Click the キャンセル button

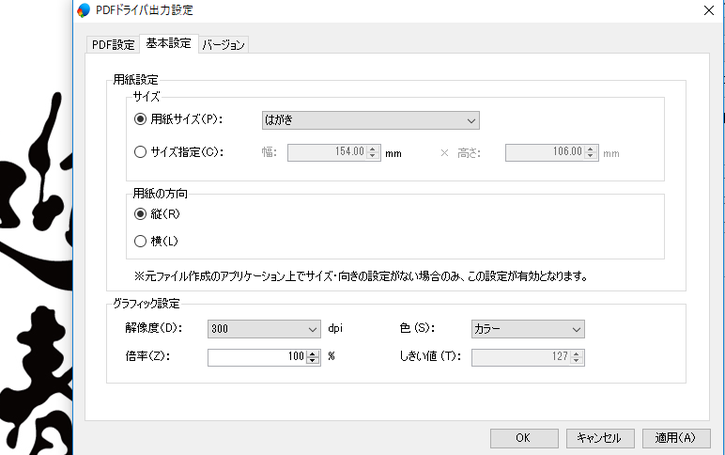pos(600,438)
